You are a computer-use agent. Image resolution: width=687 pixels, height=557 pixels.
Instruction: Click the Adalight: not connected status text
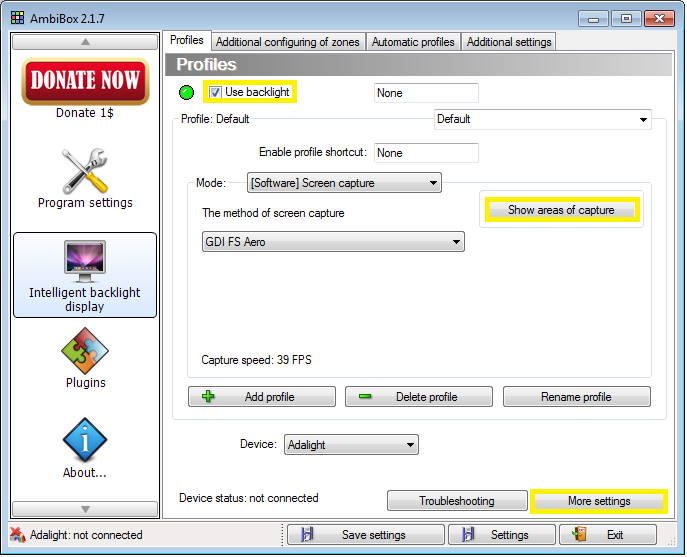pos(86,535)
